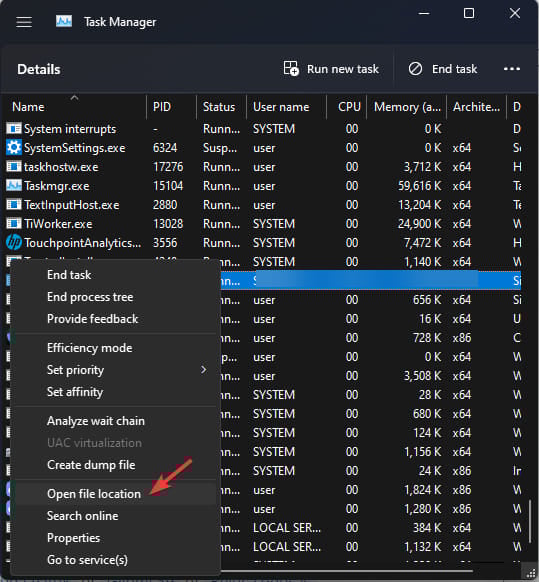
Task: Click the System interrupts process icon
Action: point(14,129)
